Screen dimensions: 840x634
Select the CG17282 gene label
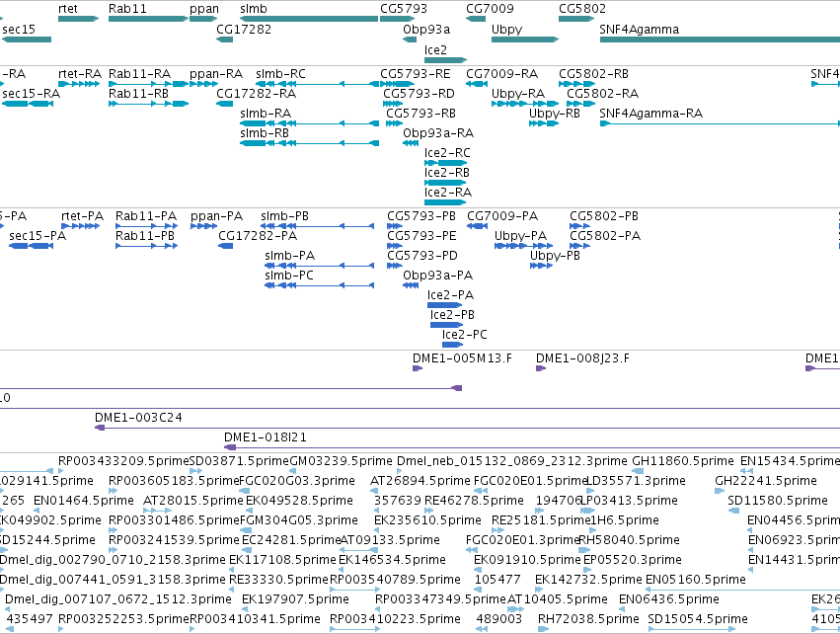click(x=244, y=29)
